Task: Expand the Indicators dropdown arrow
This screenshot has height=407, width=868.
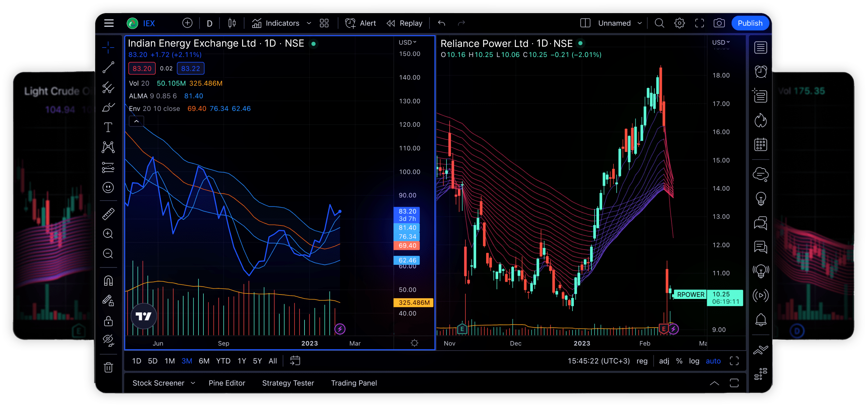Action: point(309,23)
